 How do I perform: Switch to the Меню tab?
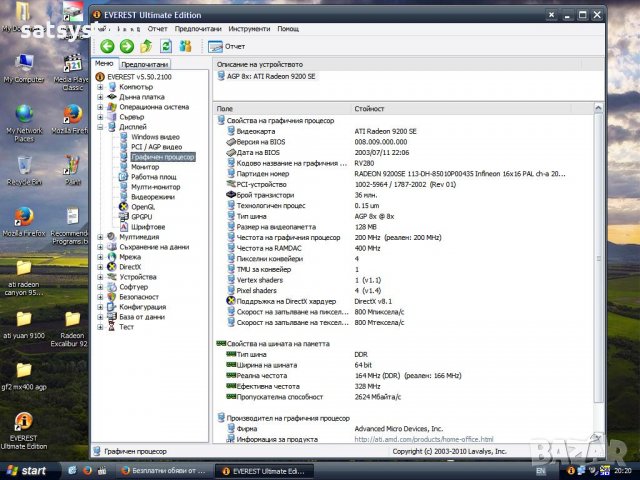click(104, 64)
